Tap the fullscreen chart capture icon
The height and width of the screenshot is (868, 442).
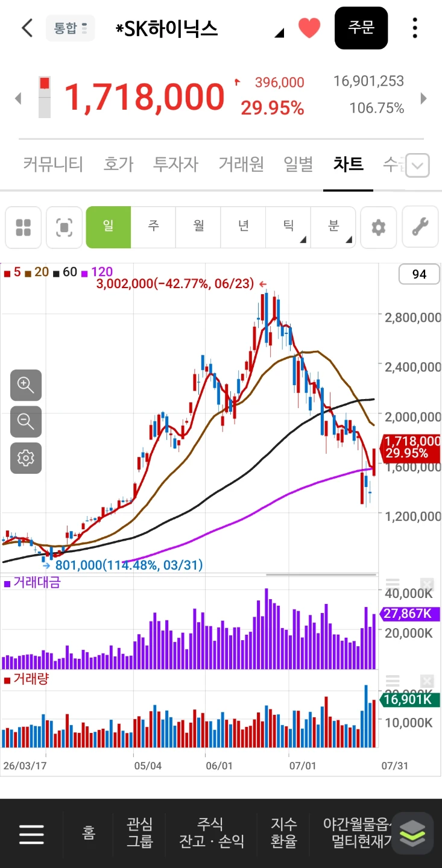[x=65, y=227]
